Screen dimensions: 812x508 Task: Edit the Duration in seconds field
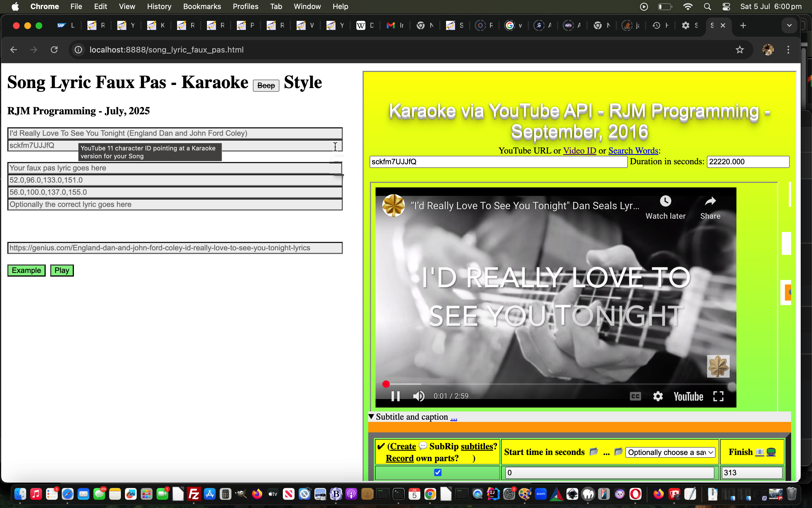coord(748,162)
